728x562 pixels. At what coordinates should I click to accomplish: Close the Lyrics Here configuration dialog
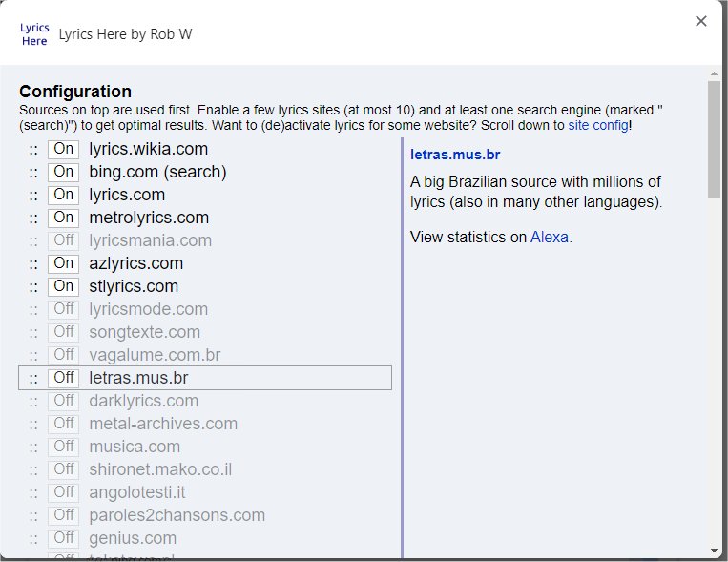[701, 21]
